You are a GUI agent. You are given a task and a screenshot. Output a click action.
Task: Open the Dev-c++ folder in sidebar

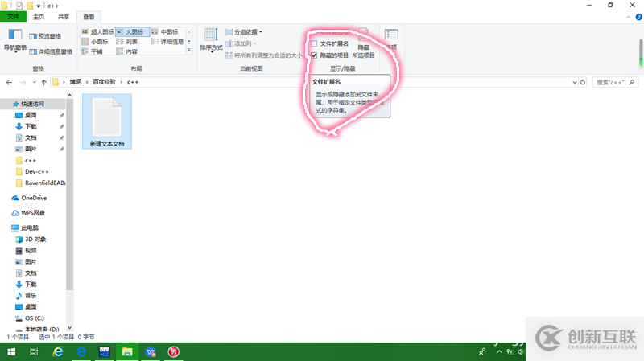point(36,171)
